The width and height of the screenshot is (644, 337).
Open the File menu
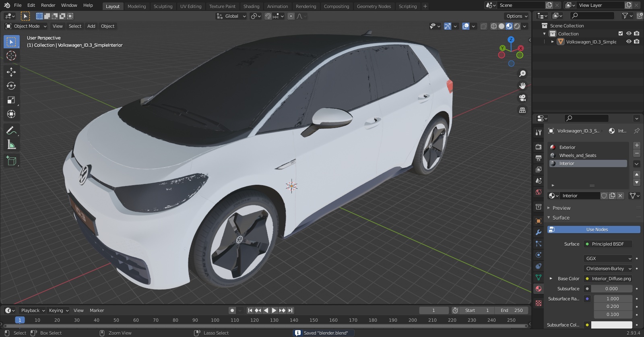pos(18,5)
